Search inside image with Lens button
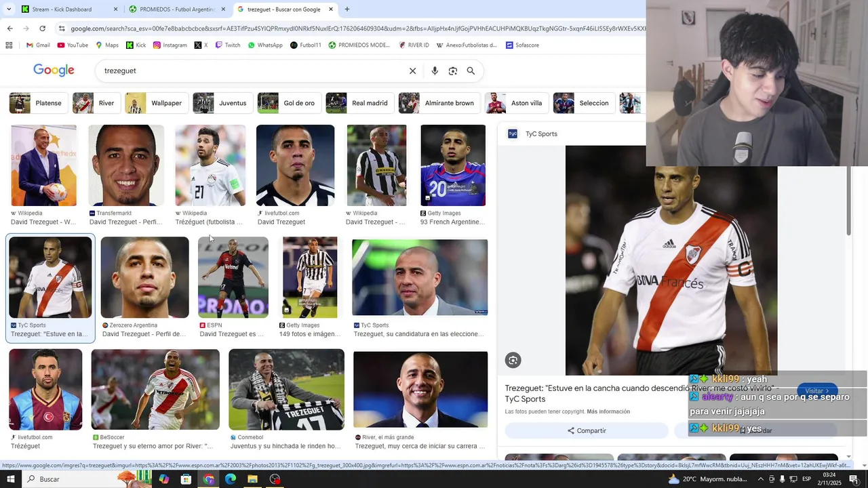Screen dimensions: 868x488 (x=513, y=361)
